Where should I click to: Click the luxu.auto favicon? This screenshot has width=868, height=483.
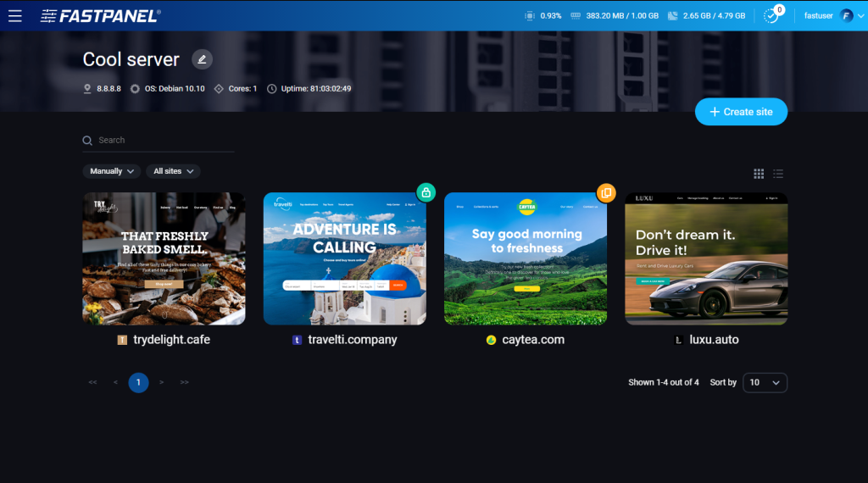tap(679, 340)
